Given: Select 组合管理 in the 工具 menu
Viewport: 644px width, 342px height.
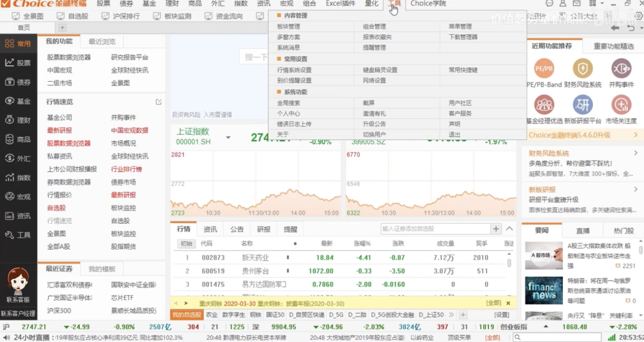Looking at the screenshot, I should click(x=374, y=26).
